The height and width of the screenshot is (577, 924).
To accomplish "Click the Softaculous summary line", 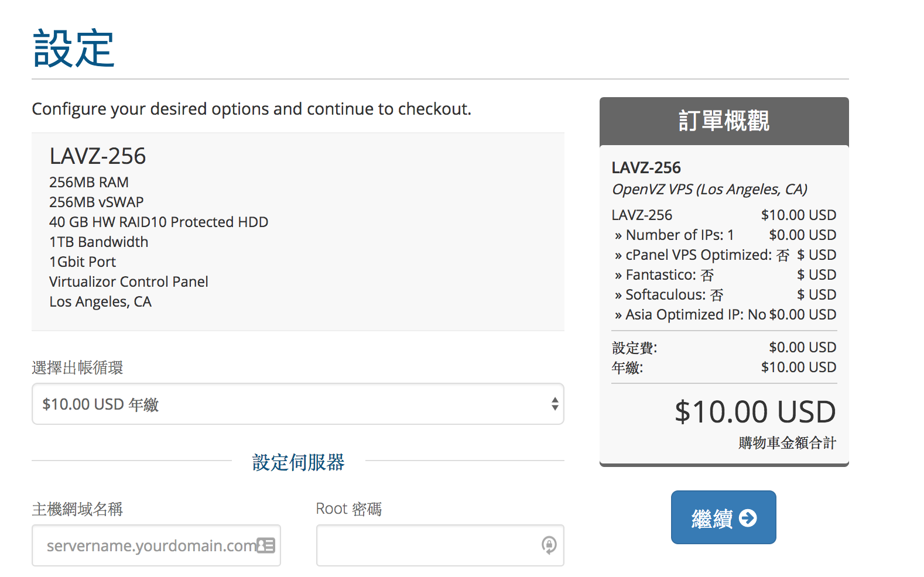I will tap(724, 294).
